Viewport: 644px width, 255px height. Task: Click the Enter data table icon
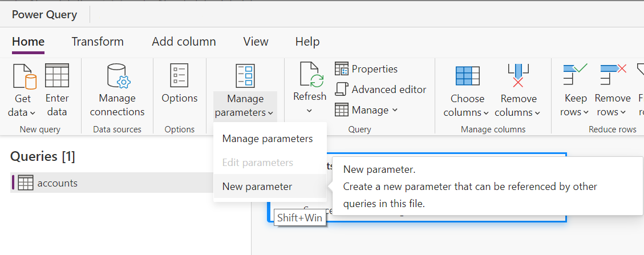(x=57, y=76)
